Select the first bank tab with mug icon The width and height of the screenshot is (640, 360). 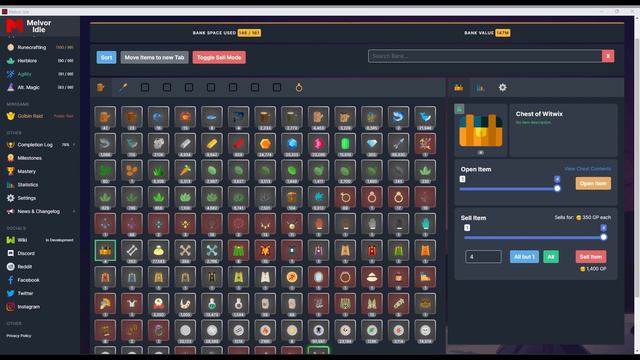point(101,87)
